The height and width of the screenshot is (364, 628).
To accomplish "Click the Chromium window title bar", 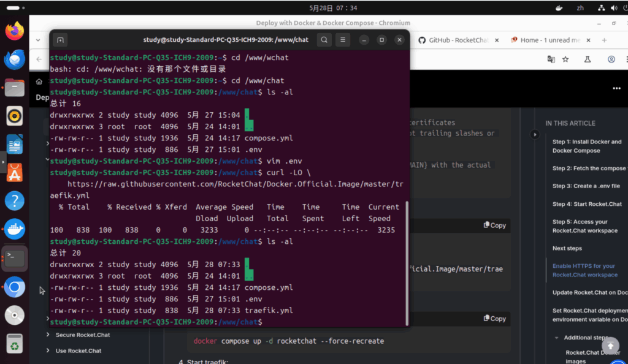I will (x=333, y=23).
